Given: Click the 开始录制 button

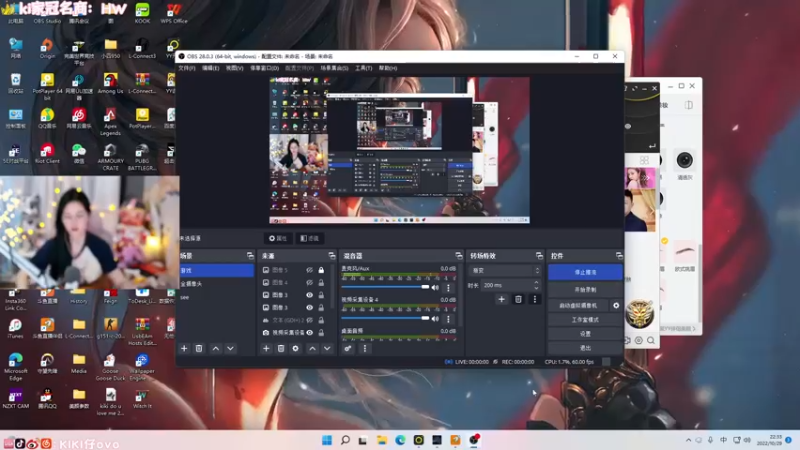Looking at the screenshot, I should tap(585, 289).
